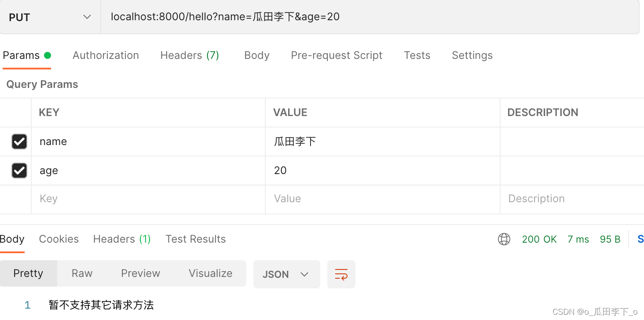The height and width of the screenshot is (320, 644).
Task: Open the Settings tab
Action: click(x=472, y=55)
